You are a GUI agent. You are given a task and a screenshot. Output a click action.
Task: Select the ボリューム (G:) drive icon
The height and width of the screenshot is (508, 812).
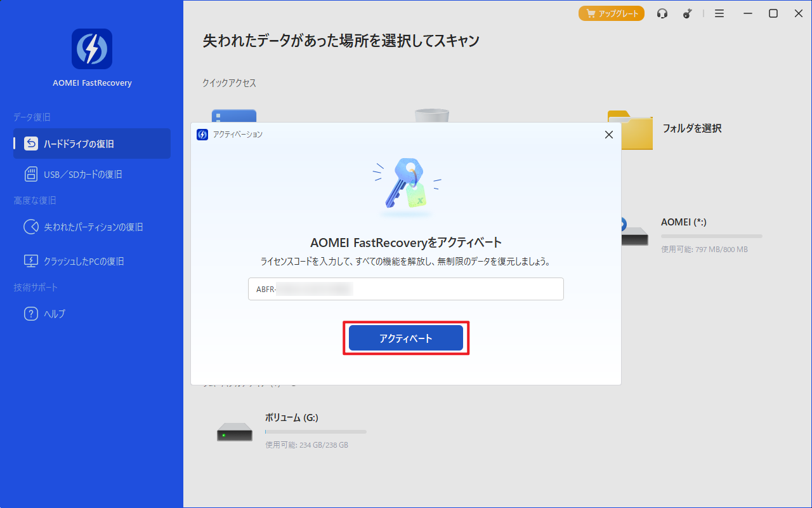click(x=235, y=432)
